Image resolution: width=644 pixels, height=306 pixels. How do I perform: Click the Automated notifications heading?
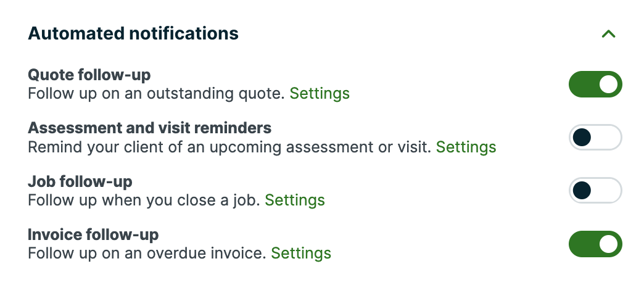(133, 33)
